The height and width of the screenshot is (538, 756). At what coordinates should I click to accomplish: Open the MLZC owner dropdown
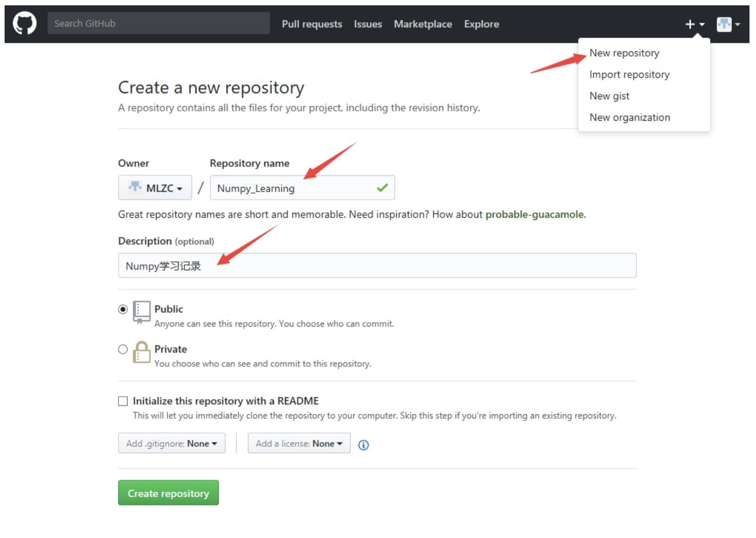point(155,187)
